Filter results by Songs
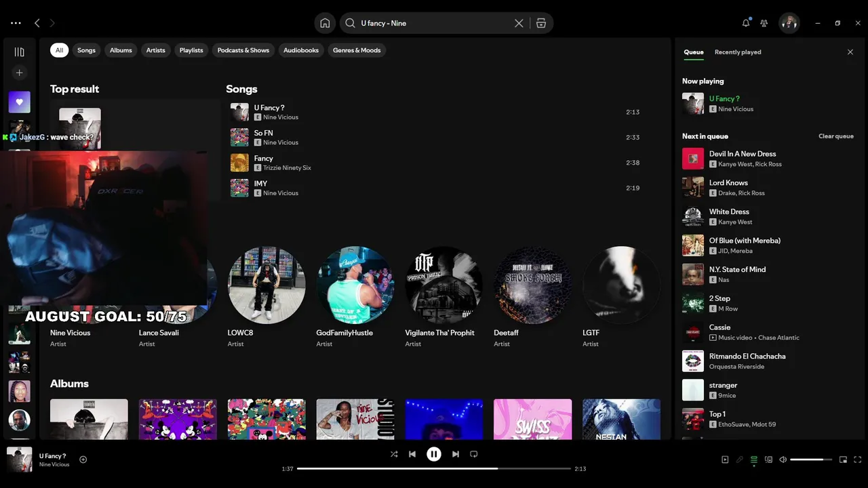Viewport: 868px width, 488px height. point(86,50)
